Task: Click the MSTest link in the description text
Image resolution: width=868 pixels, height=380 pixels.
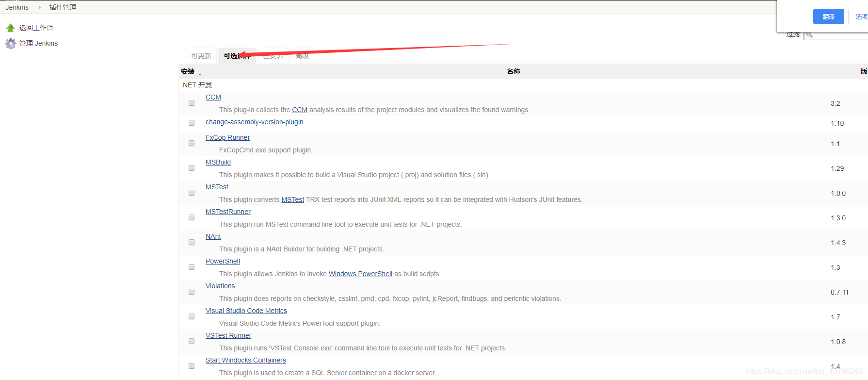Action: pyautogui.click(x=293, y=199)
